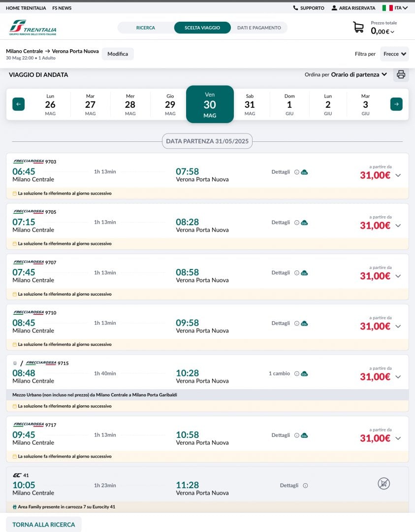Select the Sab 31 Mag date tab
The height and width of the screenshot is (532, 415).
(x=250, y=104)
